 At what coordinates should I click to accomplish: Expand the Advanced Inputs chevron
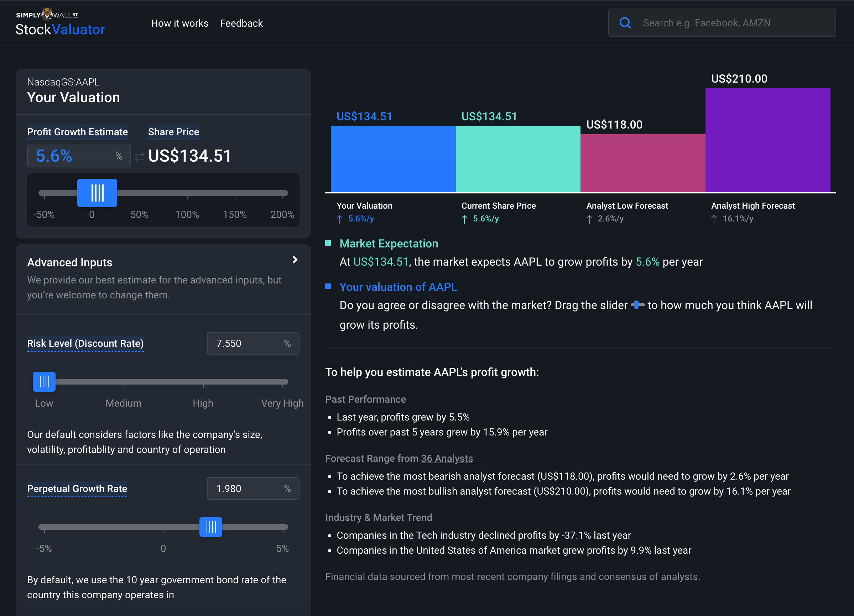[295, 260]
